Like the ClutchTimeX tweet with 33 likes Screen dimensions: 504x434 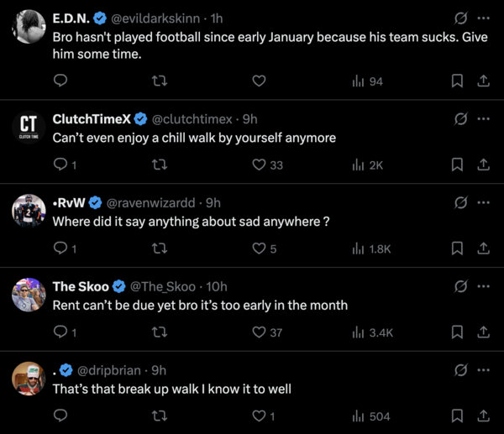(260, 165)
